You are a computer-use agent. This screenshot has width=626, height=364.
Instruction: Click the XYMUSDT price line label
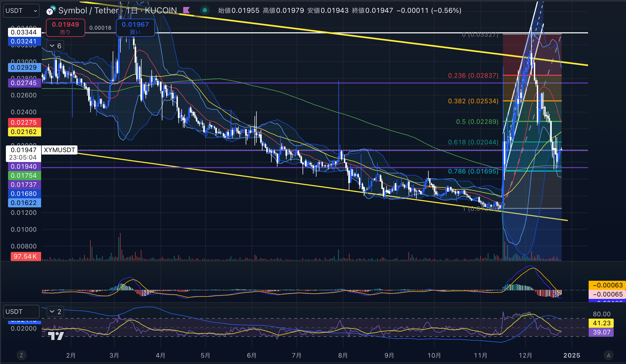[x=59, y=150]
